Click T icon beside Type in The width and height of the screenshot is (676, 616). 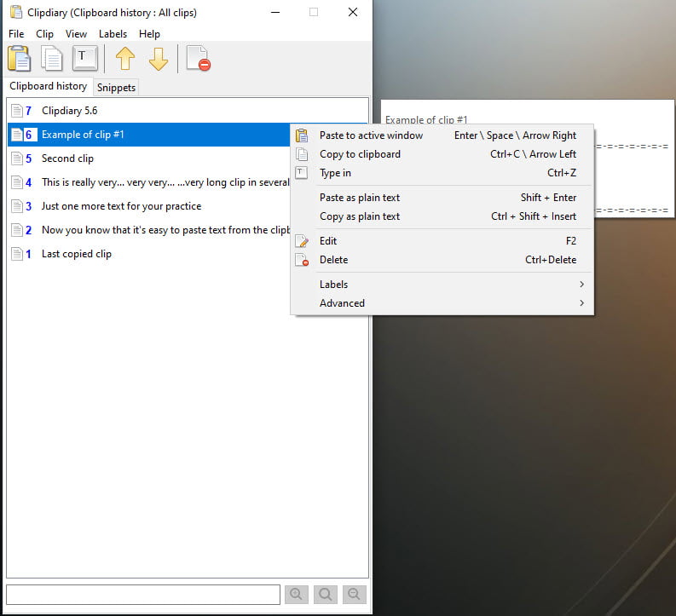302,173
